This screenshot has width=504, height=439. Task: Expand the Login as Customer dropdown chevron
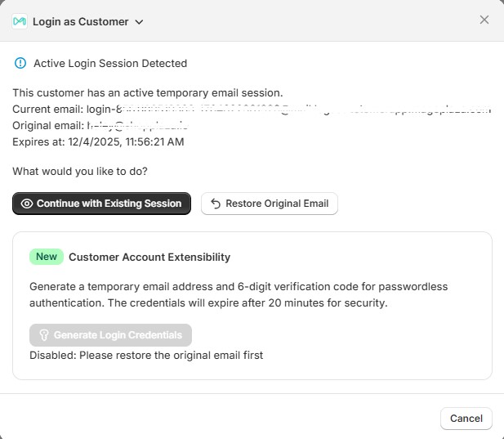139,22
